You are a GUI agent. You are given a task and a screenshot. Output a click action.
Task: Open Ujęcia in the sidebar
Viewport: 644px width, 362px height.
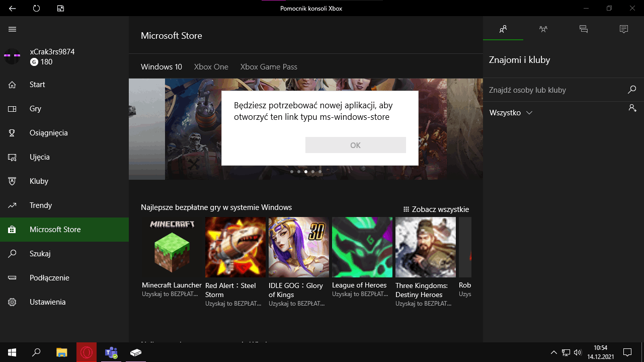click(x=64, y=157)
